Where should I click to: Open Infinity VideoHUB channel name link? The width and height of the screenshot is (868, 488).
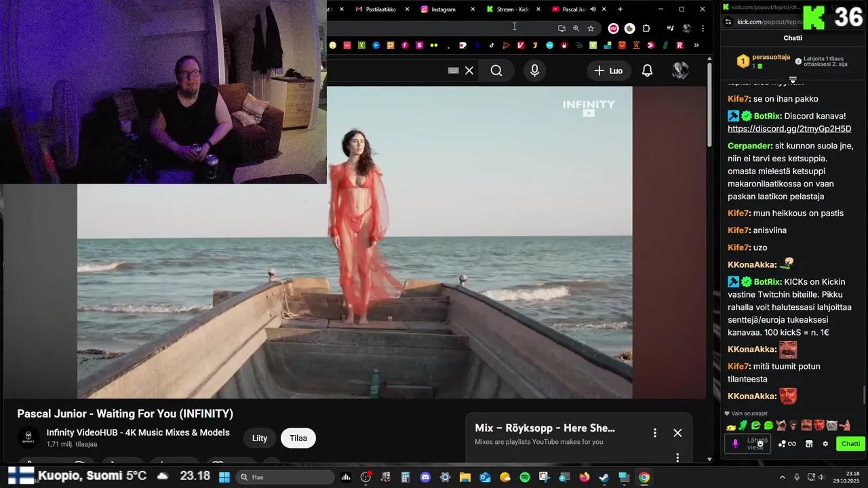click(138, 432)
